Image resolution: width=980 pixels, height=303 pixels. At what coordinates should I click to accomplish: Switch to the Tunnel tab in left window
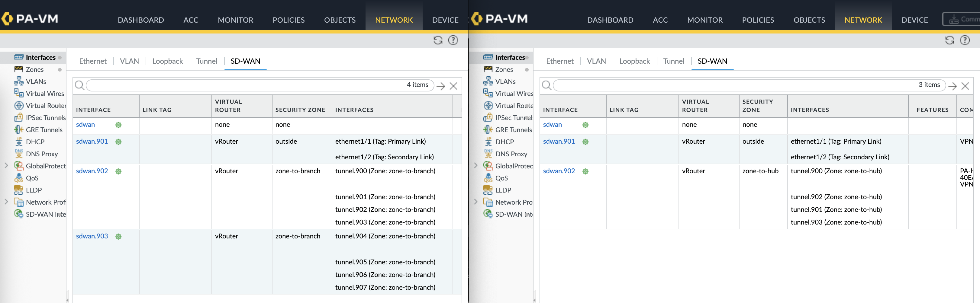(x=207, y=61)
